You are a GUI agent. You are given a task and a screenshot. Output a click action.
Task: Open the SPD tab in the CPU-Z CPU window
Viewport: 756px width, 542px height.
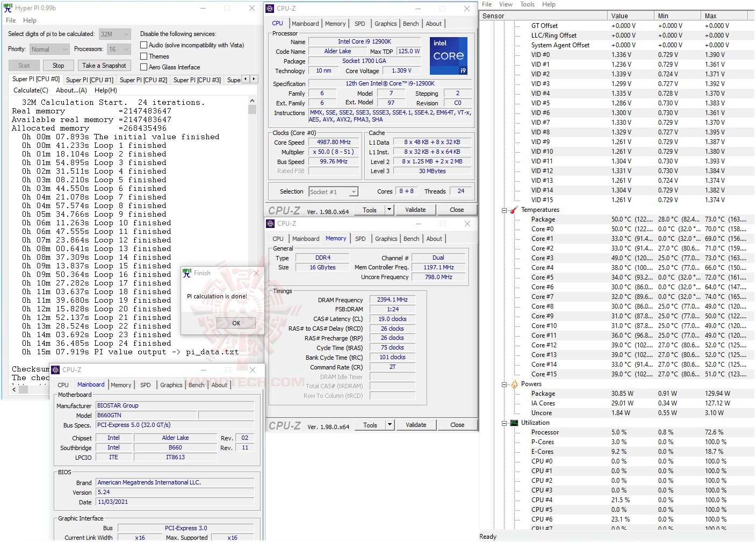click(360, 24)
